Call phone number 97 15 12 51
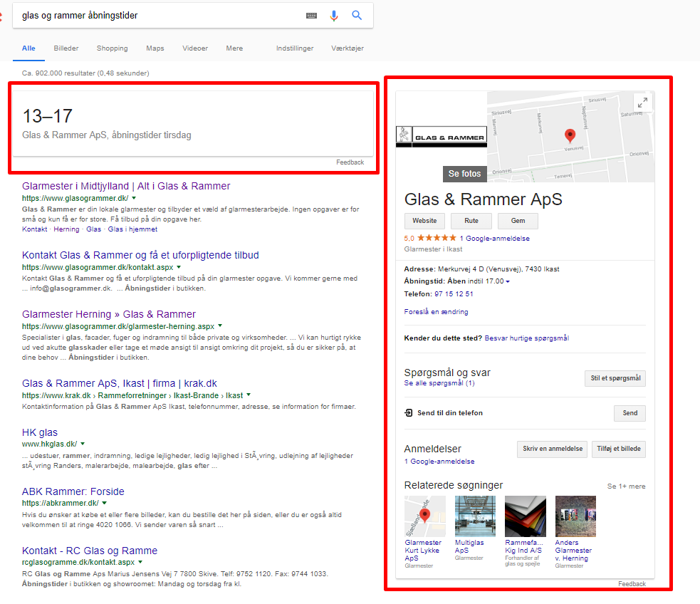This screenshot has height=604, width=700. (454, 293)
